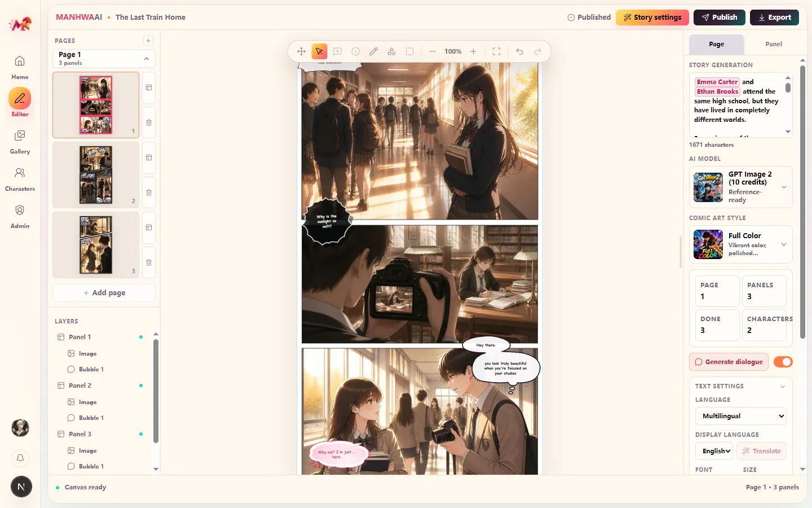Redo the last undone action
This screenshot has height=508, width=812.
coord(538,51)
